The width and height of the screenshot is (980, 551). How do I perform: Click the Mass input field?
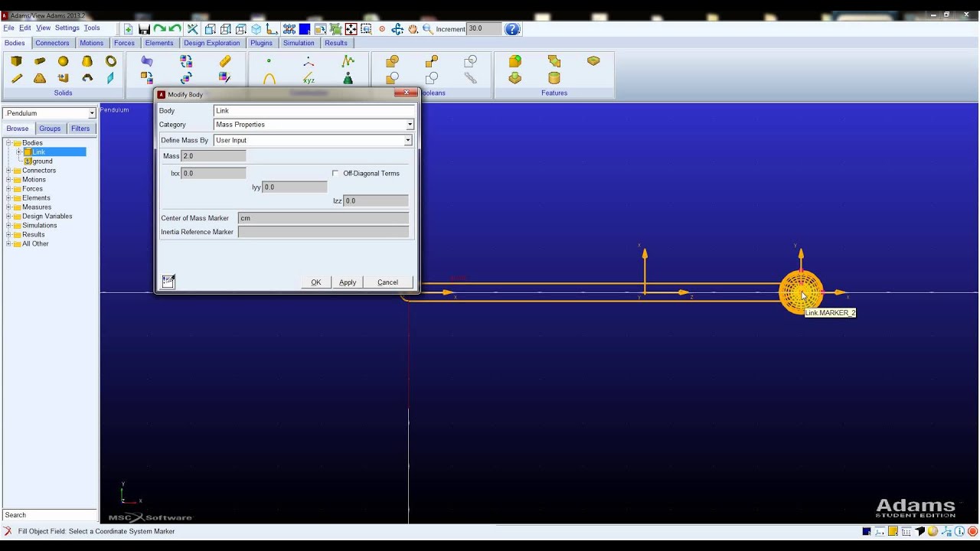[214, 156]
